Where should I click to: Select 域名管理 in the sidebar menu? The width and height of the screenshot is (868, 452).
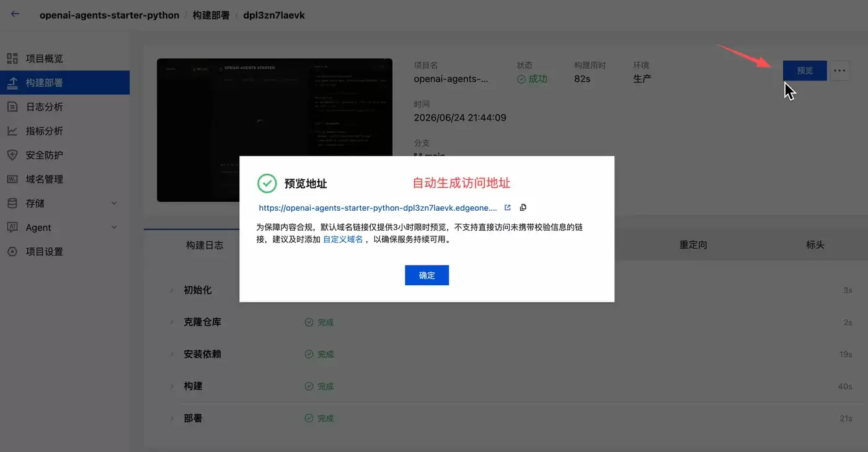(x=44, y=179)
